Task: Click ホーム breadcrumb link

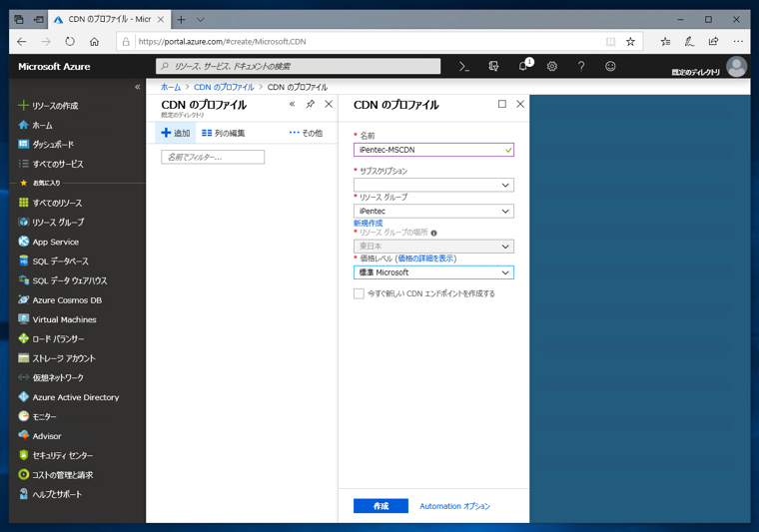Action: click(171, 87)
